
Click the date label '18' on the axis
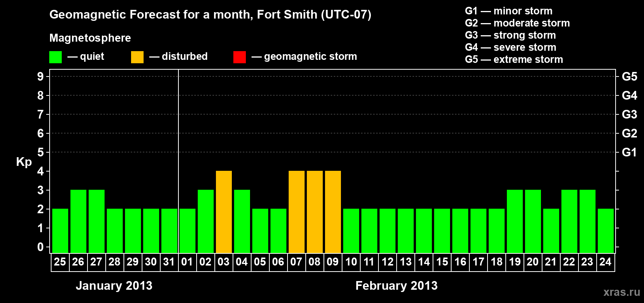coord(496,262)
